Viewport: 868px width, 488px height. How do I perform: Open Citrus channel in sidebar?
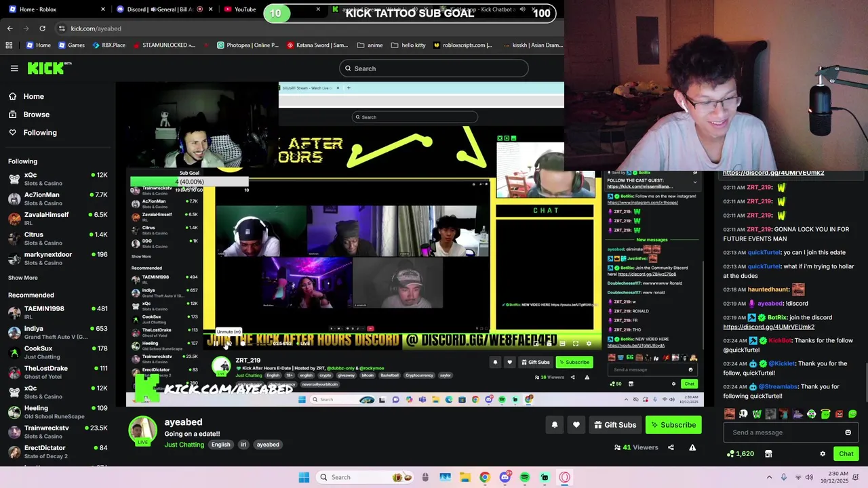pos(58,239)
